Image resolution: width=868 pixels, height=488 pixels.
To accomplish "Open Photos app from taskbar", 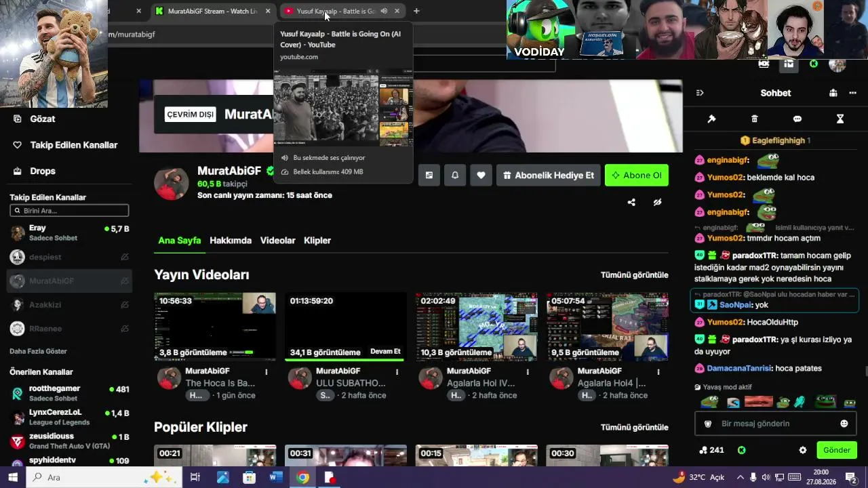I will (x=222, y=477).
